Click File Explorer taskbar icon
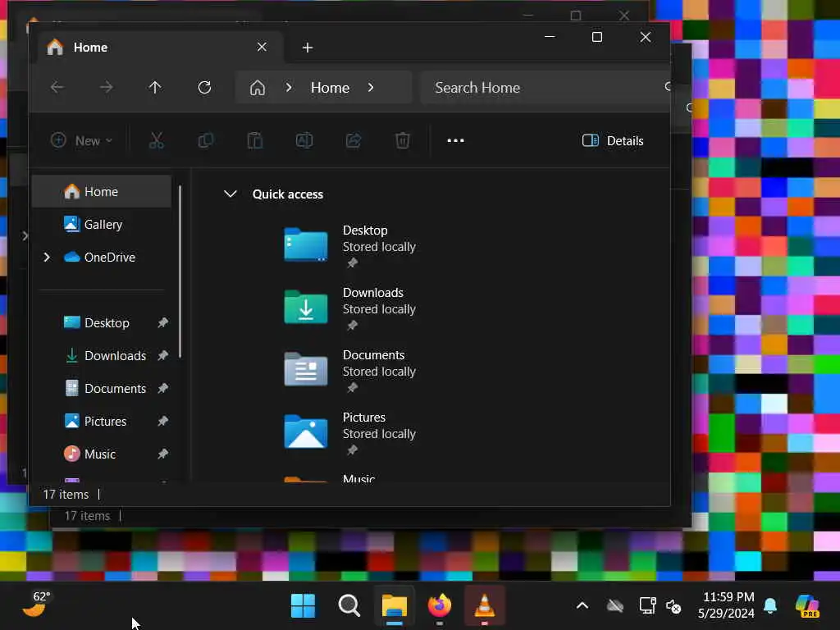840x630 pixels. pos(395,606)
